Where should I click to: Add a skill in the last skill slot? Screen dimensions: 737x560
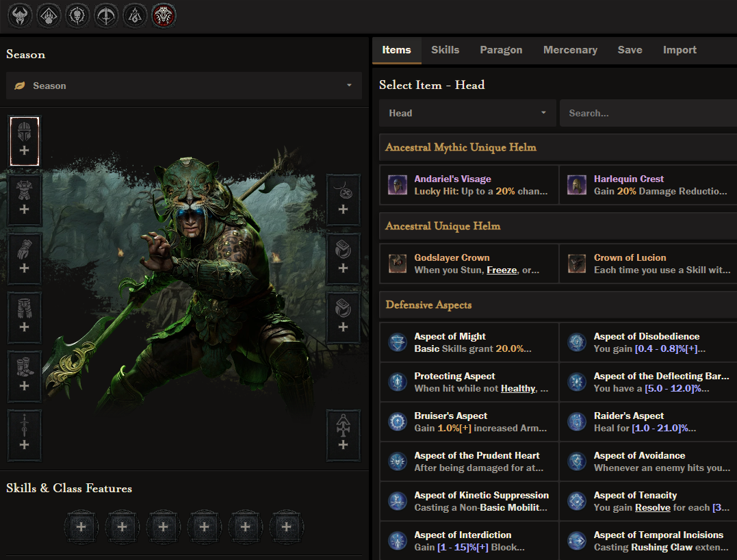pyautogui.click(x=286, y=526)
